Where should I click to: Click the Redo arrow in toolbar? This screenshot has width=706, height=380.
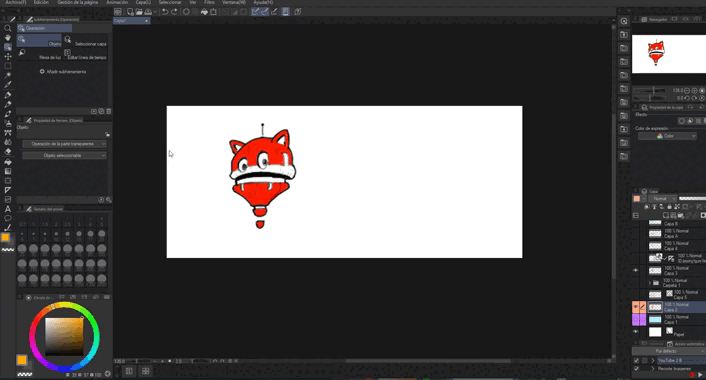pos(174,12)
